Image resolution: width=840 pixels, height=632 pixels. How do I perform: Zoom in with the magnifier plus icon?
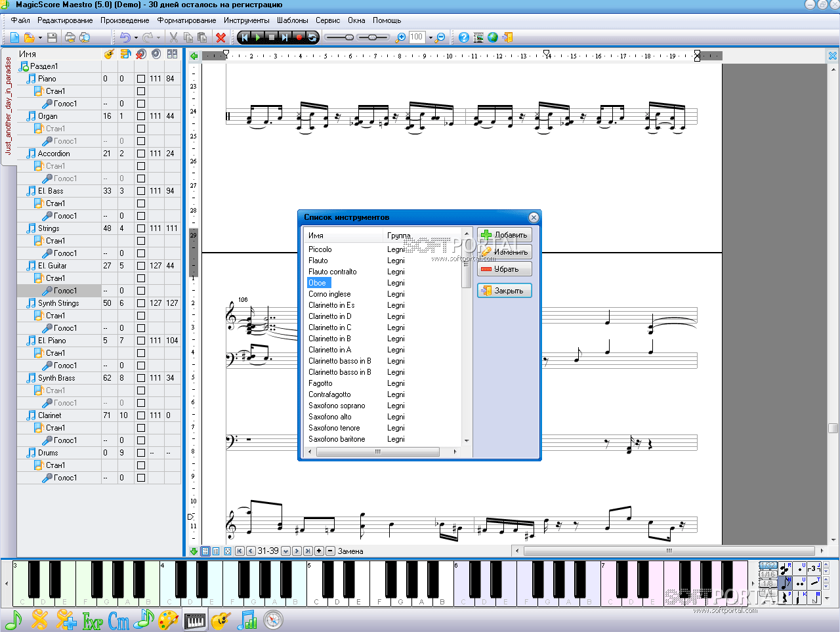tap(401, 37)
